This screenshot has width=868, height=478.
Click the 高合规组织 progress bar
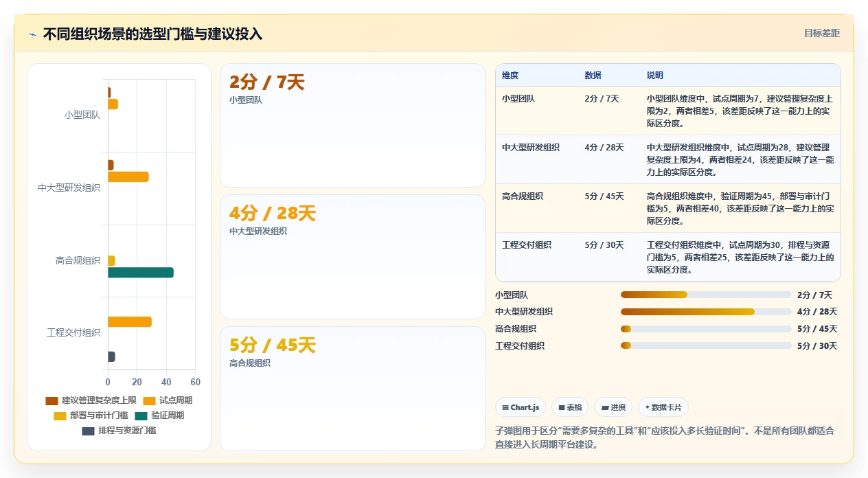(x=706, y=329)
